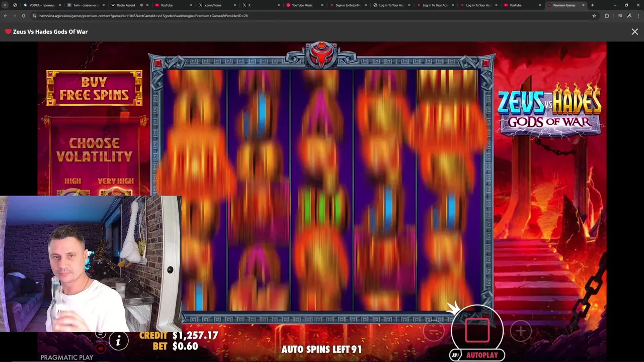
Task: Mute the Radio Record tab audio icon
Action: tap(141, 5)
